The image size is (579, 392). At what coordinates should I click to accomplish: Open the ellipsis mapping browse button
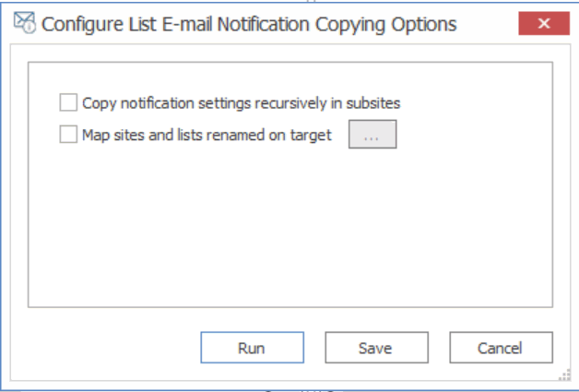click(x=372, y=136)
